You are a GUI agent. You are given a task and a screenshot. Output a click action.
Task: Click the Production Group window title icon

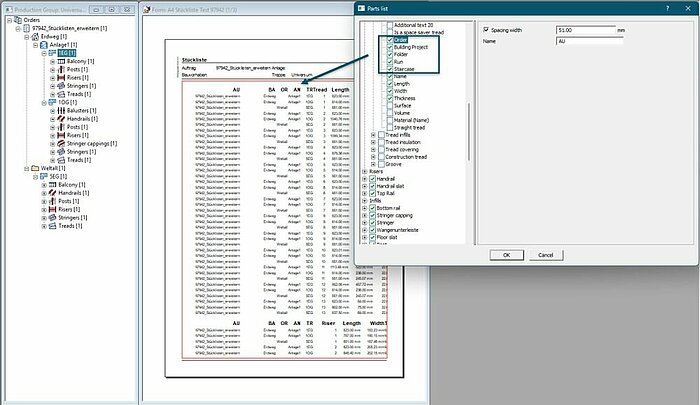[9, 9]
